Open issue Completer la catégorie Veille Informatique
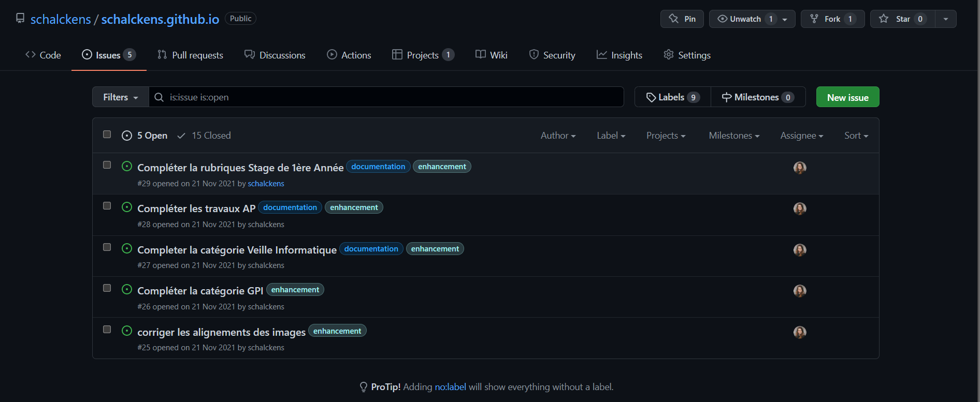Viewport: 980px width, 402px height. coord(237,250)
